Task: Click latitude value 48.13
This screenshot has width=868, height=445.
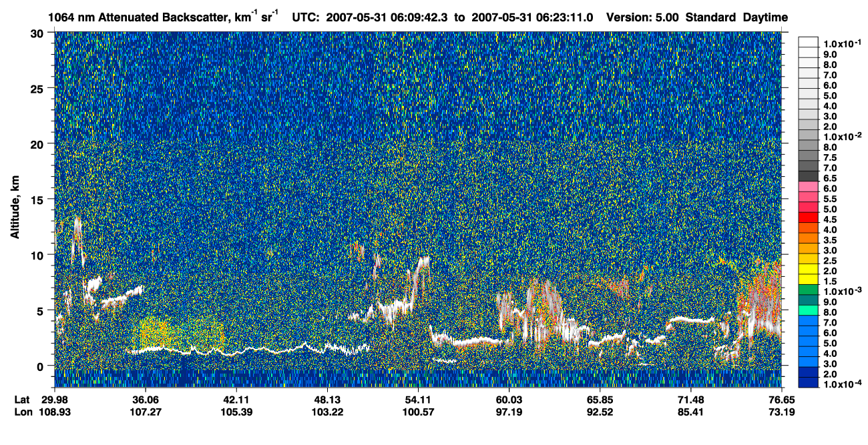Action: [327, 400]
